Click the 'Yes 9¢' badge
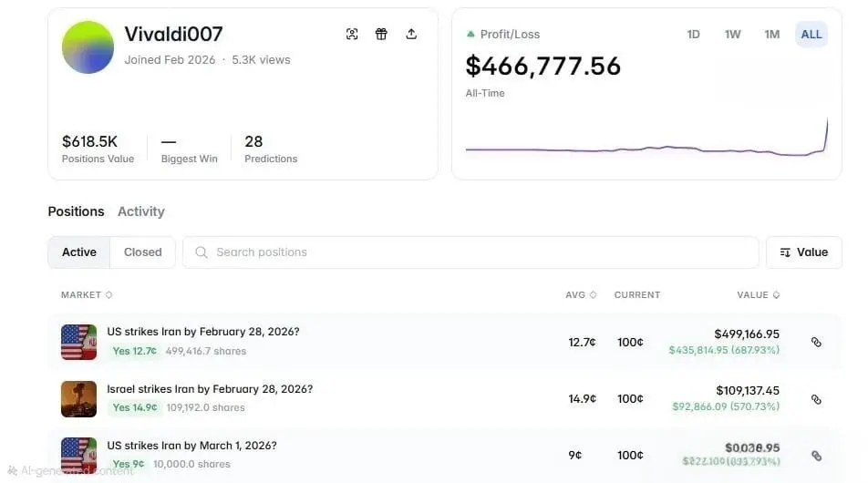Viewport: 868px width, 483px height. 128,464
